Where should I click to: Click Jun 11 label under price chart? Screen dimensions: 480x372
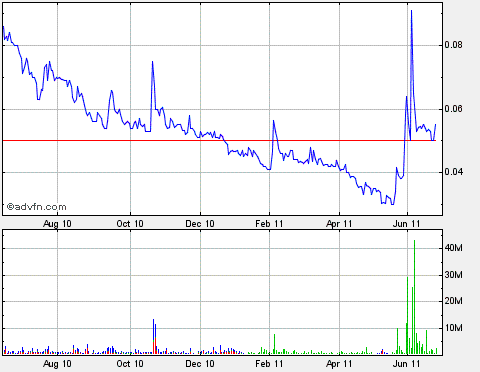point(407,223)
